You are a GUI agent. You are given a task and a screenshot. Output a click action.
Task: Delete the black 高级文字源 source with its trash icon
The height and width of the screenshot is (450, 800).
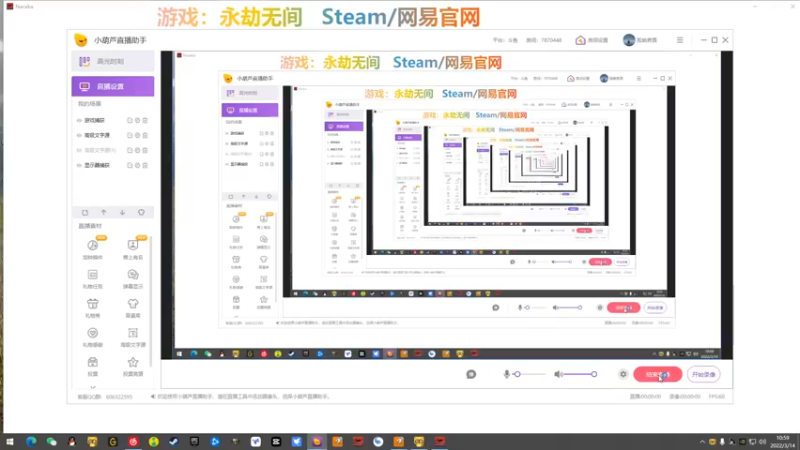(x=145, y=135)
